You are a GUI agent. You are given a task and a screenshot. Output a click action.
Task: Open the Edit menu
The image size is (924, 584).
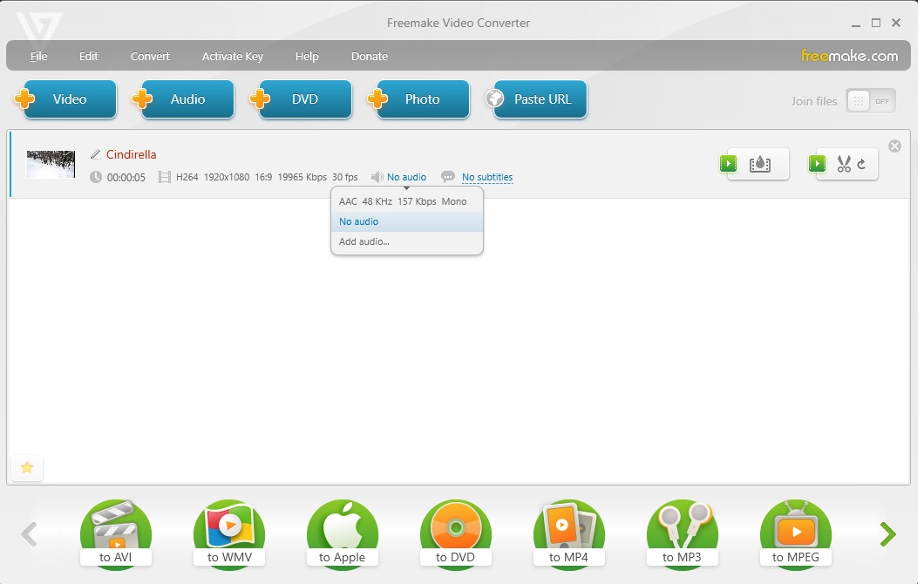[x=88, y=56]
